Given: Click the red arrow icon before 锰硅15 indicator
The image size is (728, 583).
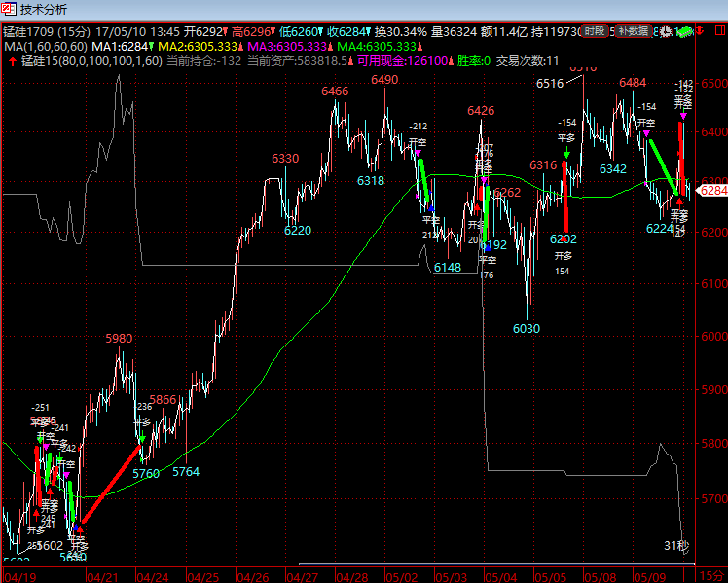Looking at the screenshot, I should click(13, 61).
